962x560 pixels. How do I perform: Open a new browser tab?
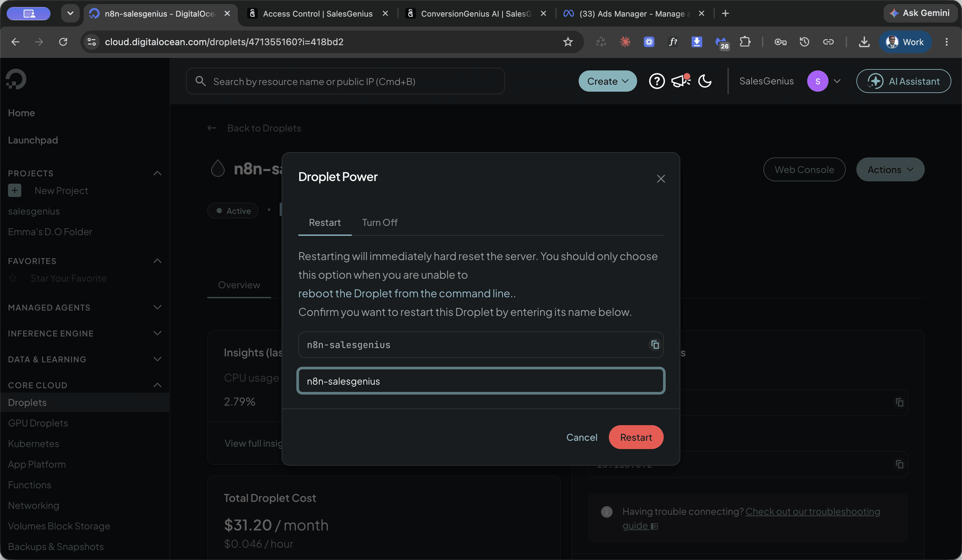[x=725, y=14]
